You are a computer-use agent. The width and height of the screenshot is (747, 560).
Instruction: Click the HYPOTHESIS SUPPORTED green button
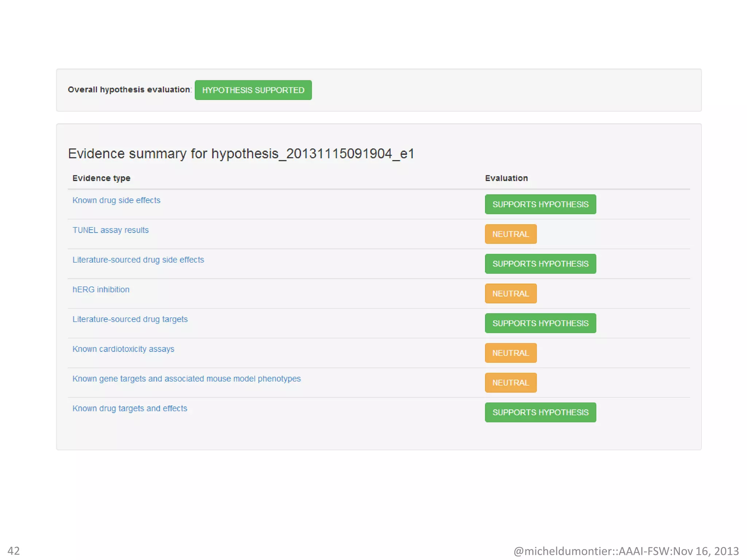(253, 90)
